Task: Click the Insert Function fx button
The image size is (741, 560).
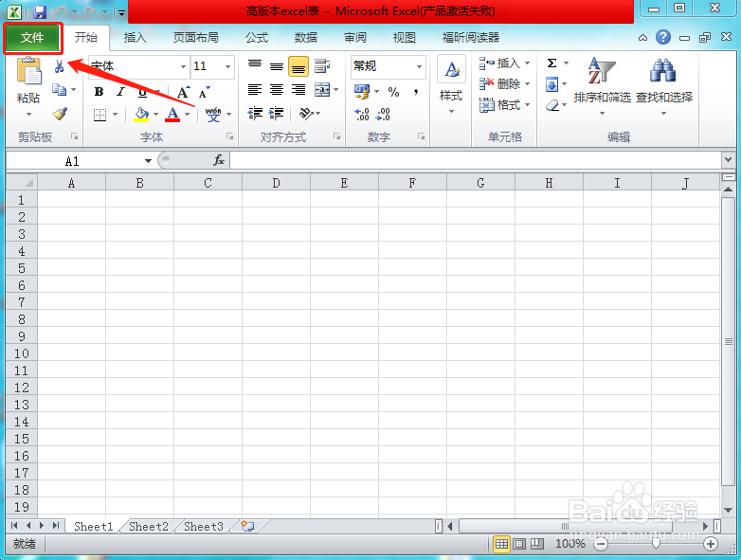Action: point(219,161)
